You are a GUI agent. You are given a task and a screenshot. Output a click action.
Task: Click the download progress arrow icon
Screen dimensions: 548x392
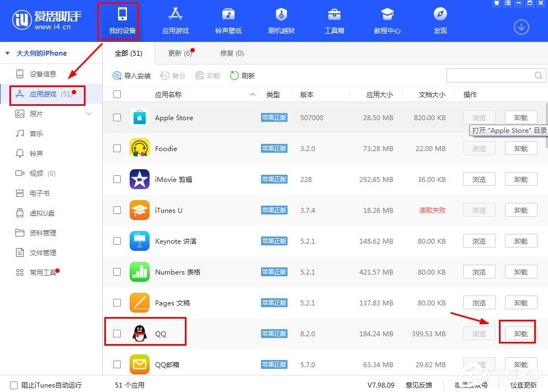tap(521, 26)
